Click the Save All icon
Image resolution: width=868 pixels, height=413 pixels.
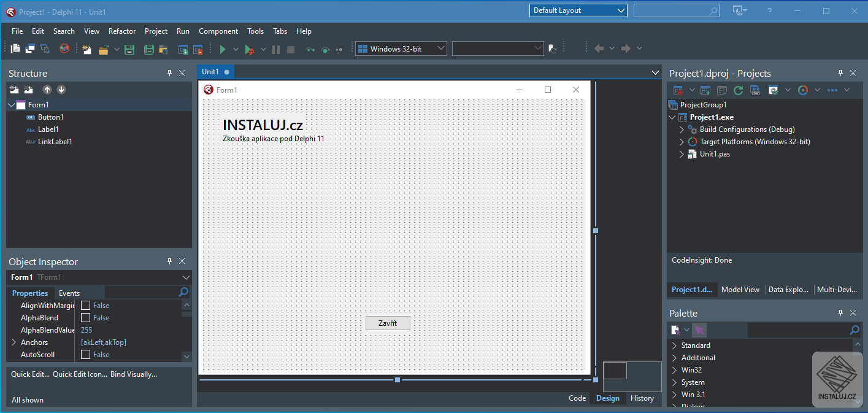(x=149, y=49)
